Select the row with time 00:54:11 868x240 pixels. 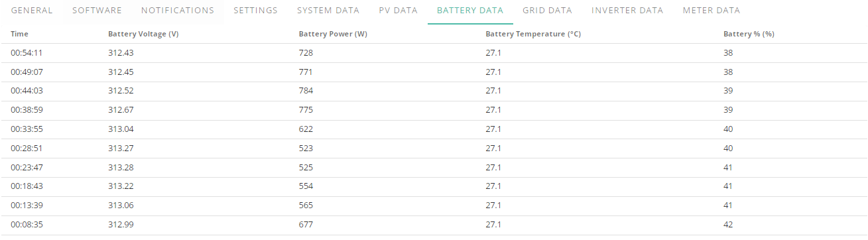[434, 53]
